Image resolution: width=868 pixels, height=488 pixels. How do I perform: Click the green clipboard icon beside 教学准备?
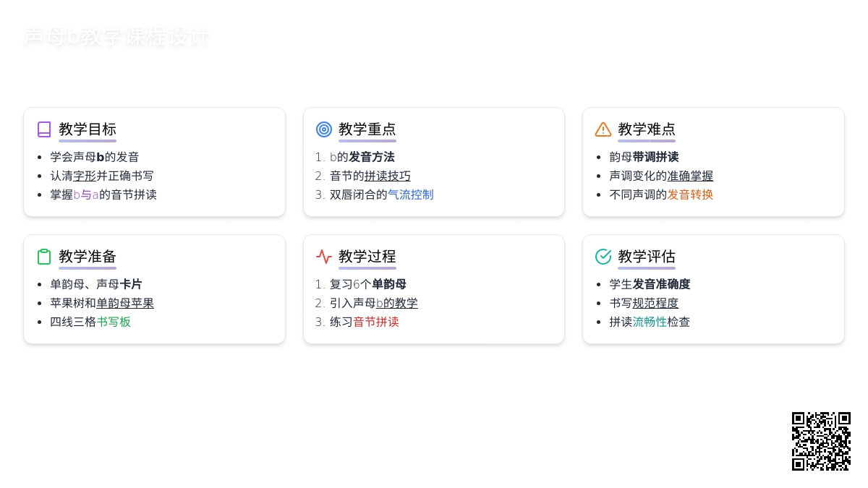(44, 257)
